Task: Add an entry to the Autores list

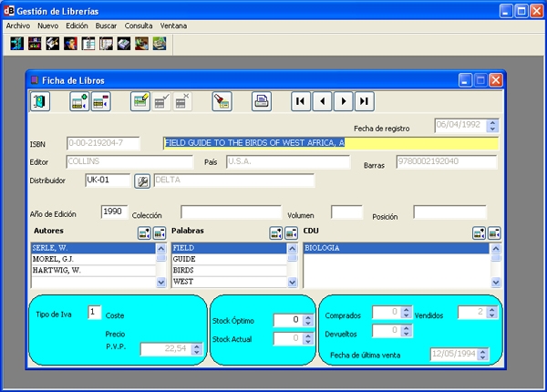Action: 144,232
